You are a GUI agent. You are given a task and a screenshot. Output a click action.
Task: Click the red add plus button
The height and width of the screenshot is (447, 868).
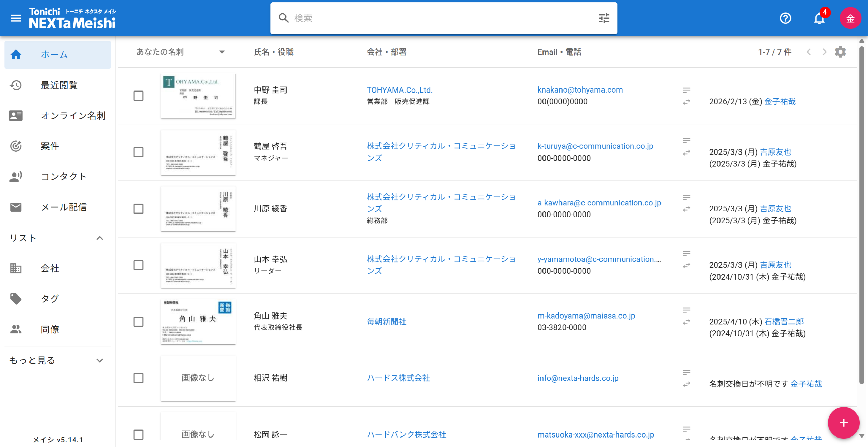843,423
